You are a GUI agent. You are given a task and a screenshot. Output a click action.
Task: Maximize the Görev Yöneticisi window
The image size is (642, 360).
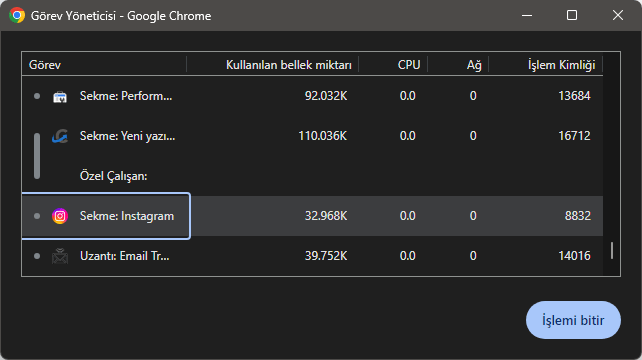(x=572, y=16)
